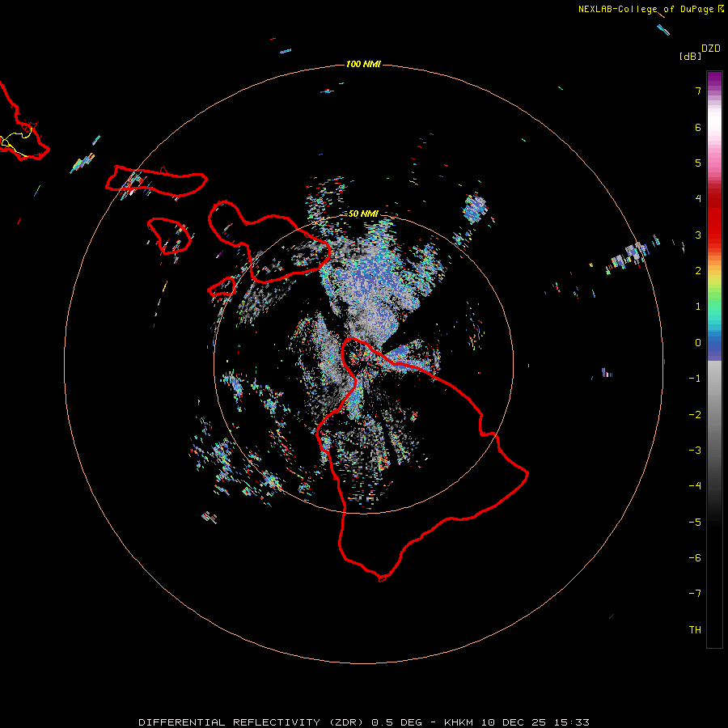728x728 pixels.
Task: Click the 100 NMI range ring label
Action: pos(363,64)
